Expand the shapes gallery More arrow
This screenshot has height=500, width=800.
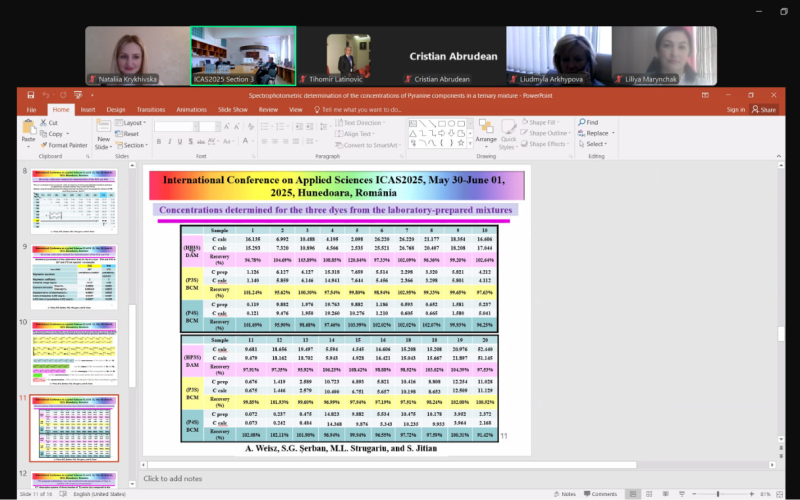470,144
